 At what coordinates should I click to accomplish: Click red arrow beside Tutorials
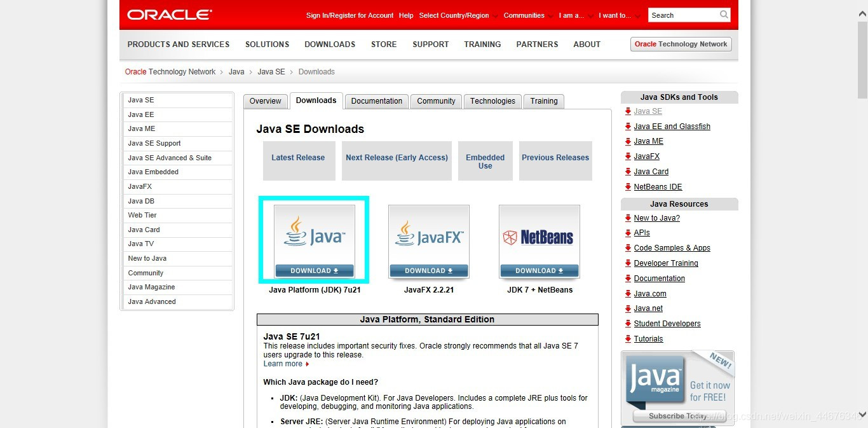pos(628,339)
